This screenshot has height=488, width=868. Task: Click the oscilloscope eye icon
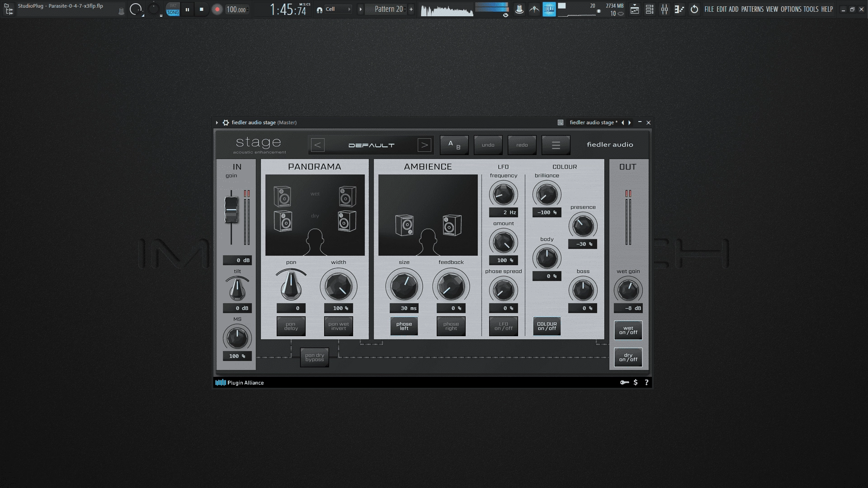[x=505, y=15]
